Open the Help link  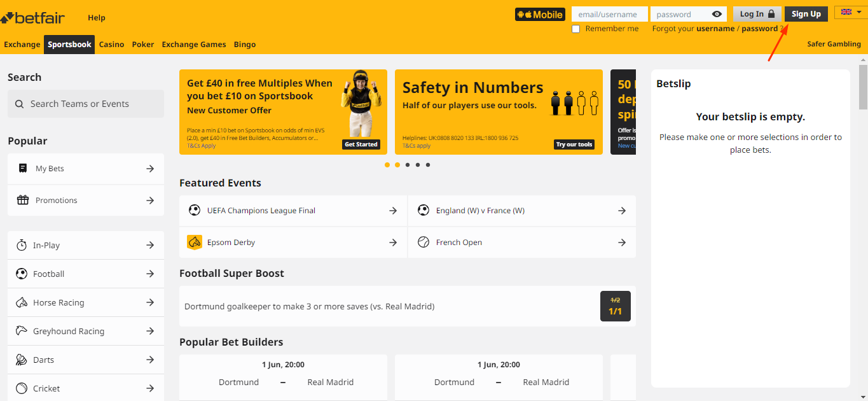97,18
